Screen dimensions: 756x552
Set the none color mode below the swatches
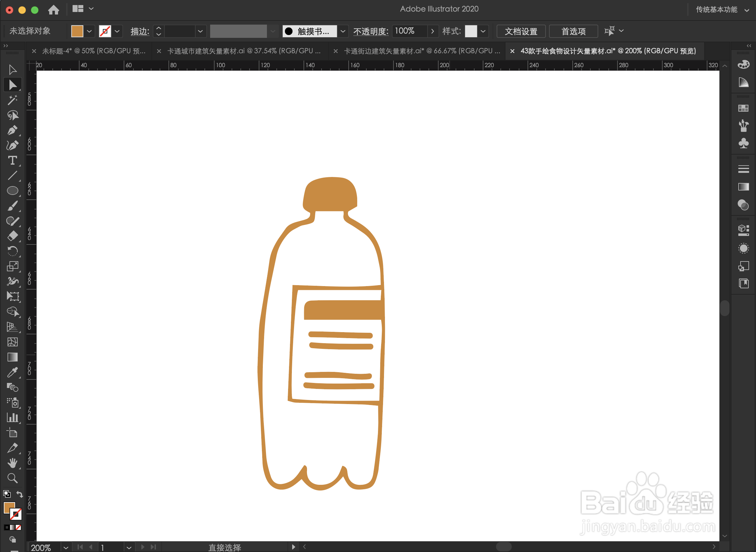[19, 527]
